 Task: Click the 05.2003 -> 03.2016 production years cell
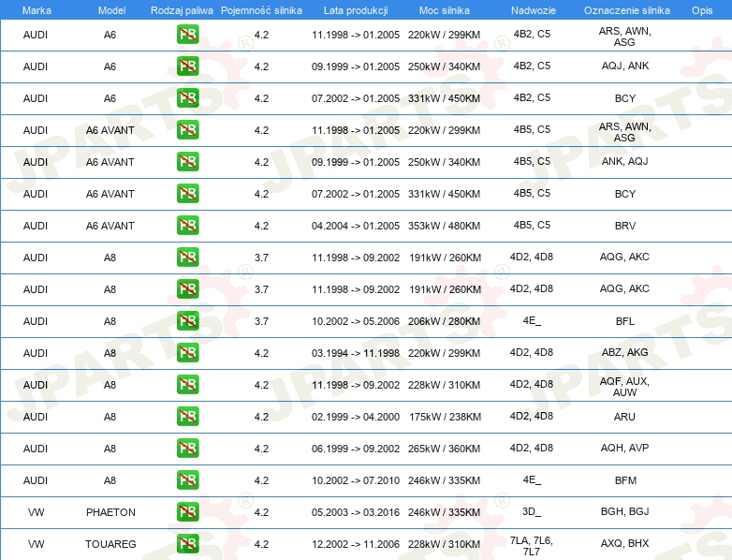[x=356, y=512]
